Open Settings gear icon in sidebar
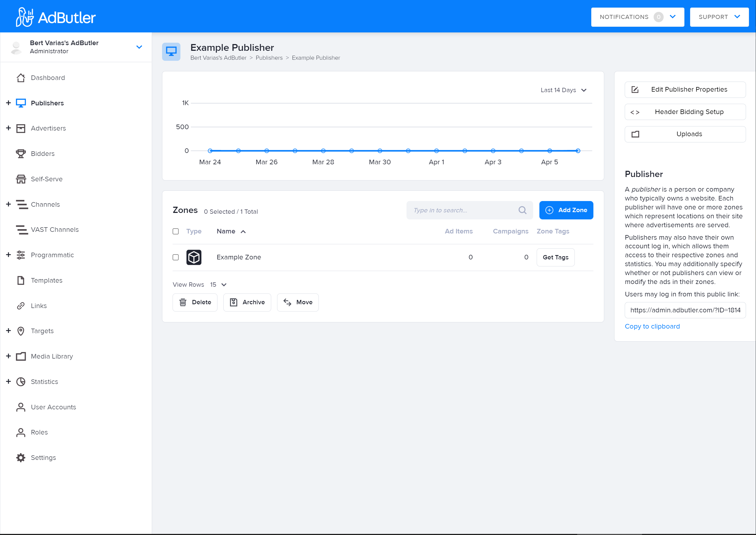 pos(21,457)
